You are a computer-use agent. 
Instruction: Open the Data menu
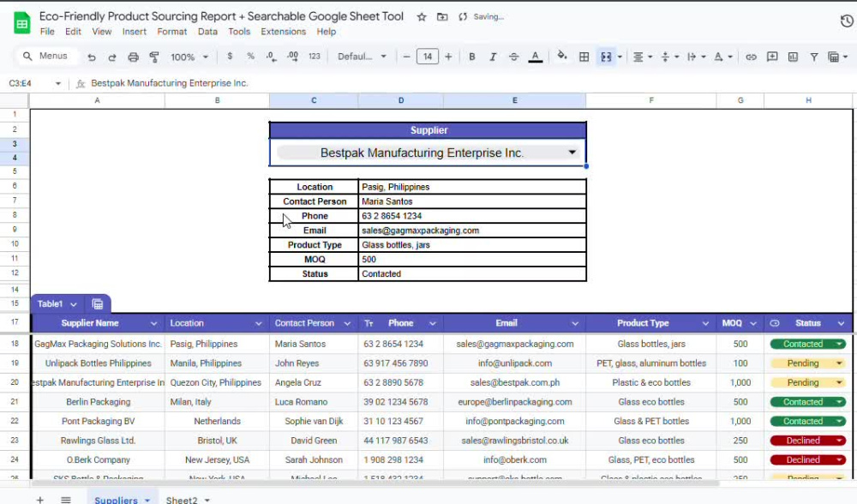pos(207,32)
